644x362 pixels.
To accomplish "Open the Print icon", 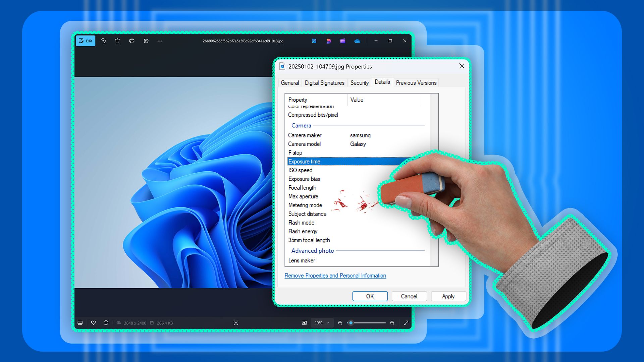I will click(131, 41).
